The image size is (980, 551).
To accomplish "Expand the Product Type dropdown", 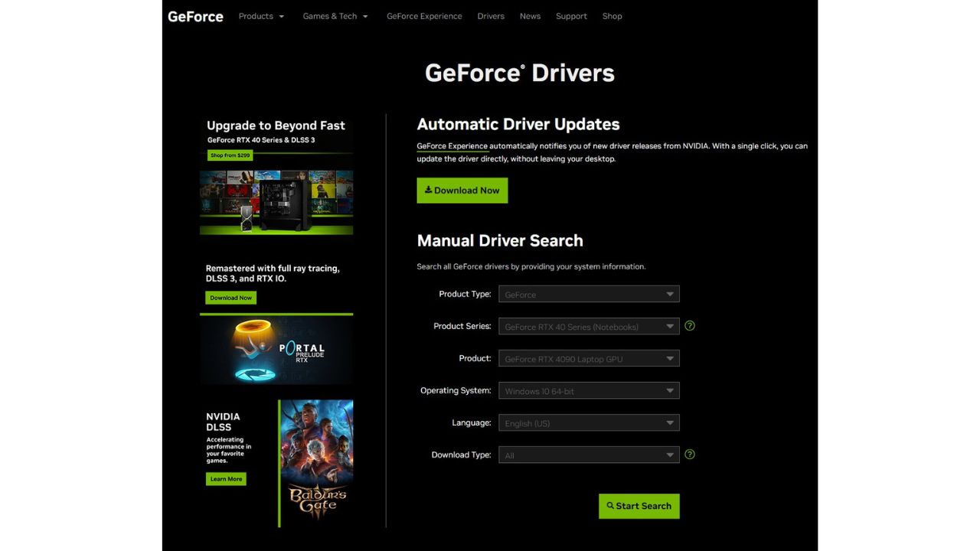I will [589, 294].
